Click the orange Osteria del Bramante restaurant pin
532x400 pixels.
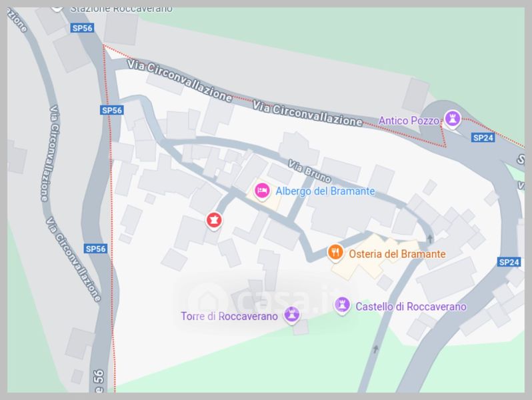pyautogui.click(x=335, y=253)
